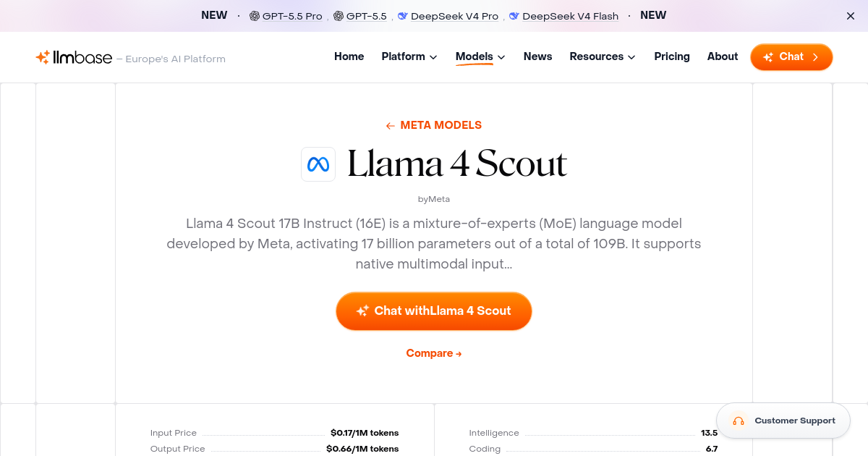Viewport: 868px width, 456px height.
Task: Open Customer Support
Action: click(x=783, y=421)
